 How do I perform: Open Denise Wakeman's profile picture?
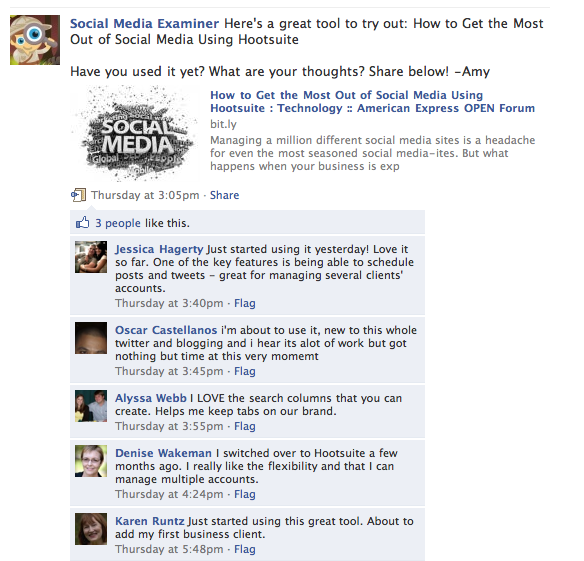[91, 461]
